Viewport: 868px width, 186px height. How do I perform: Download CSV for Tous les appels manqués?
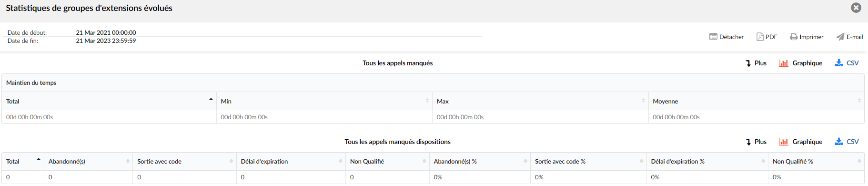click(847, 63)
